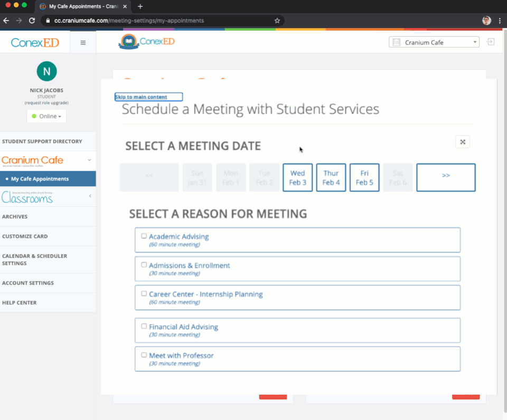Click the address bar URL field

pos(162,21)
